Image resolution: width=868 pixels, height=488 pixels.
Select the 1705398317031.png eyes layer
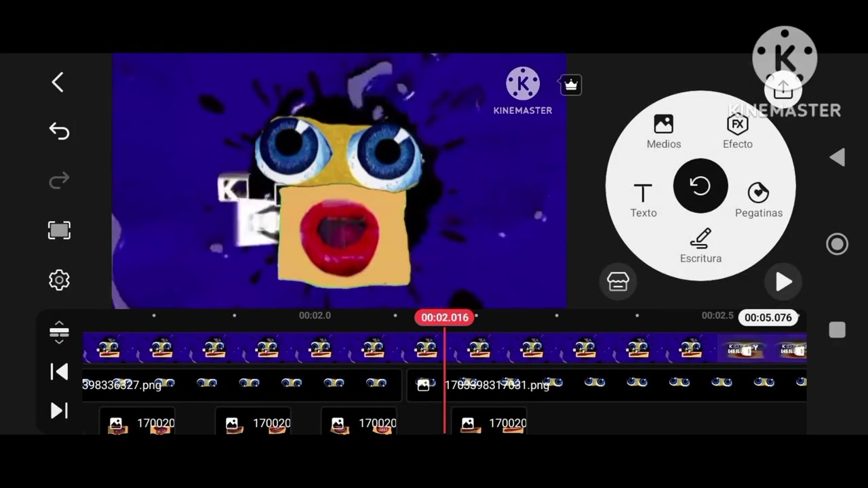pos(607,384)
